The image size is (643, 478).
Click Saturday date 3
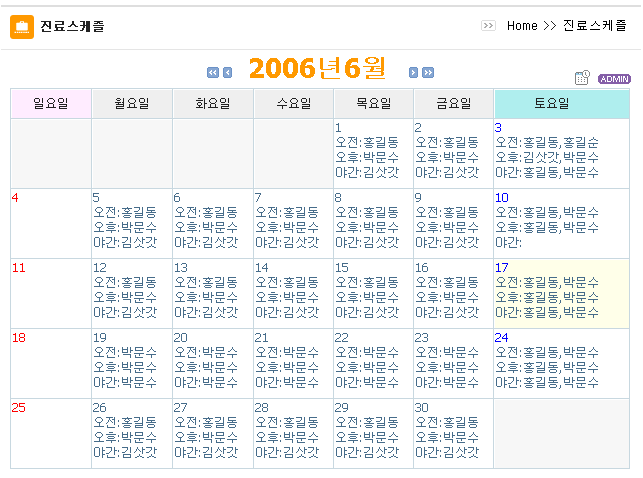[x=498, y=128]
